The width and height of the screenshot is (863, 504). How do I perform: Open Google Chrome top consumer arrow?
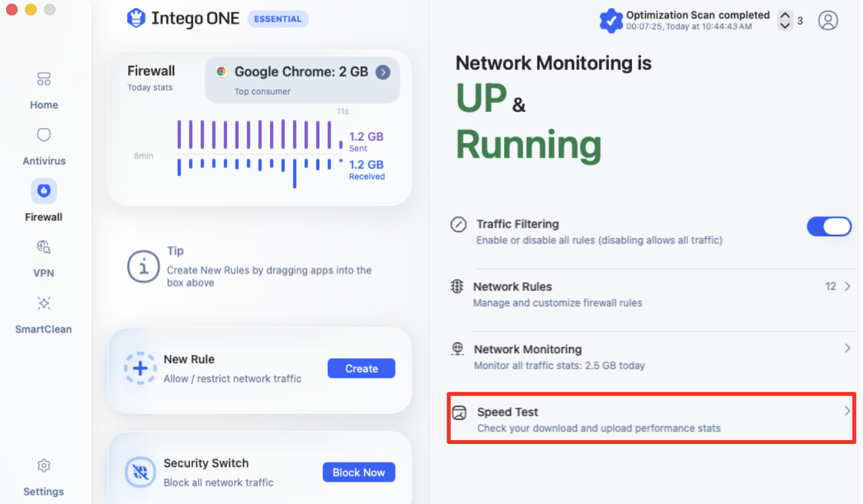[x=383, y=72]
